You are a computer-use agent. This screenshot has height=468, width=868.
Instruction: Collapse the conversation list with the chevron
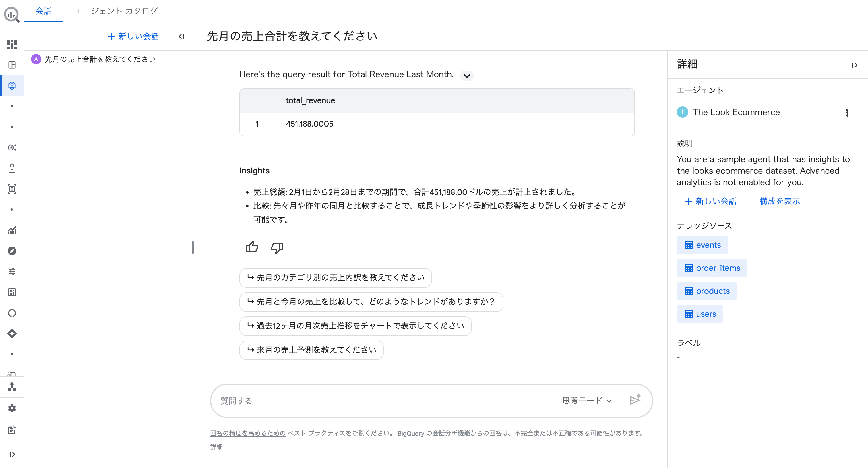181,37
